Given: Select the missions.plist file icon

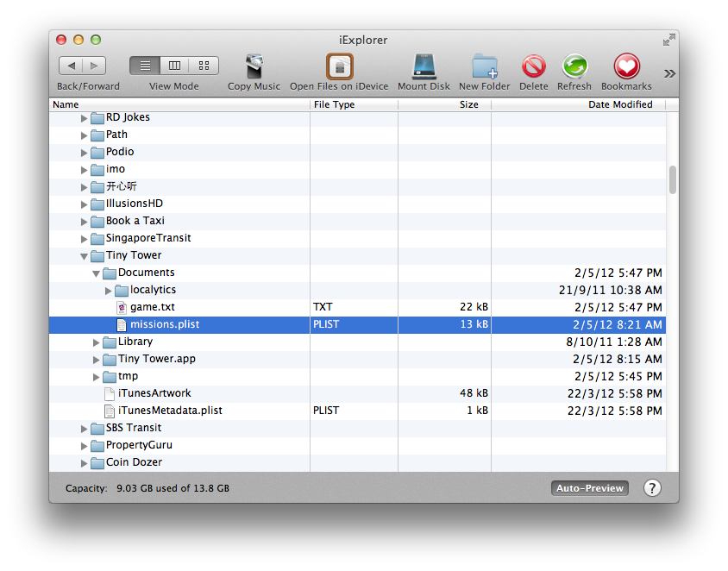Looking at the screenshot, I should [122, 324].
